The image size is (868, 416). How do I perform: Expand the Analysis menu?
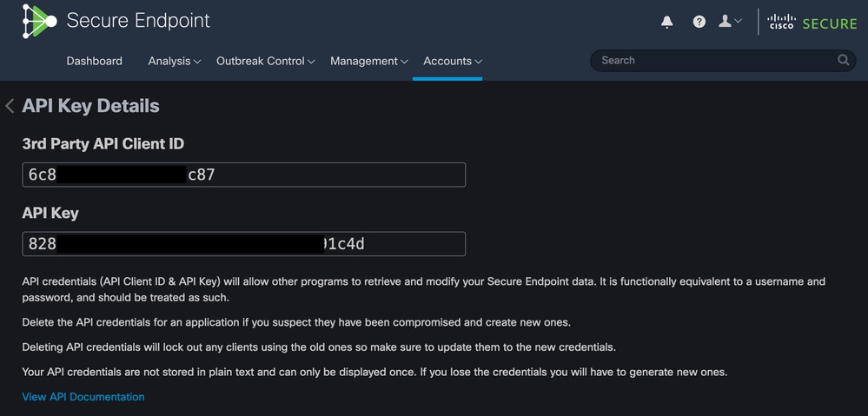point(175,61)
